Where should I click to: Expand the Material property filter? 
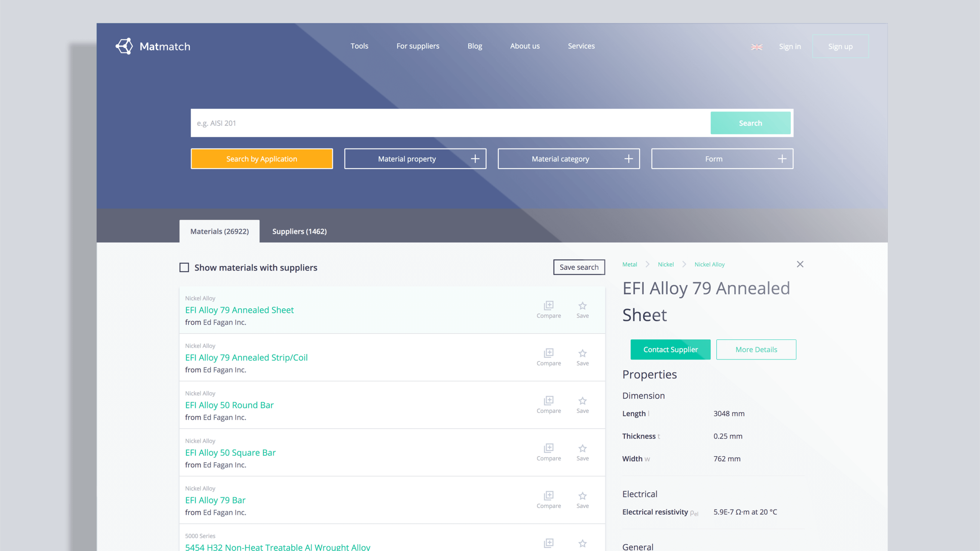[415, 159]
